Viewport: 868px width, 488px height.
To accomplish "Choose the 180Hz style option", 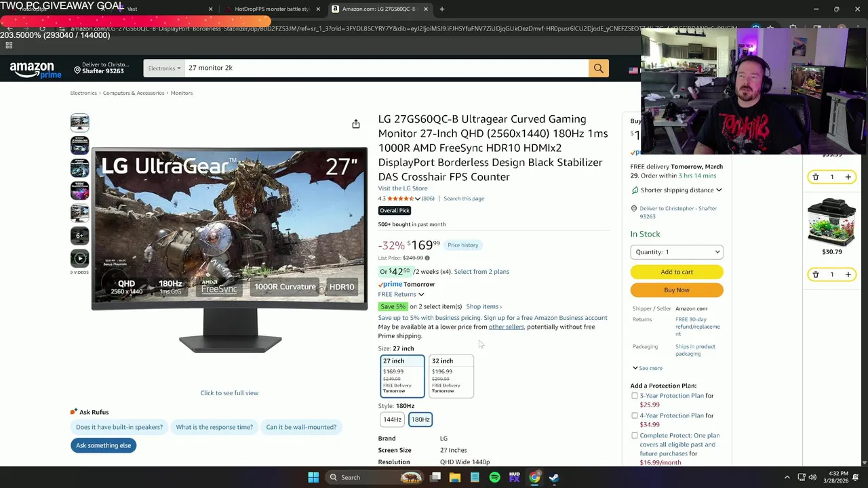I will [x=420, y=420].
